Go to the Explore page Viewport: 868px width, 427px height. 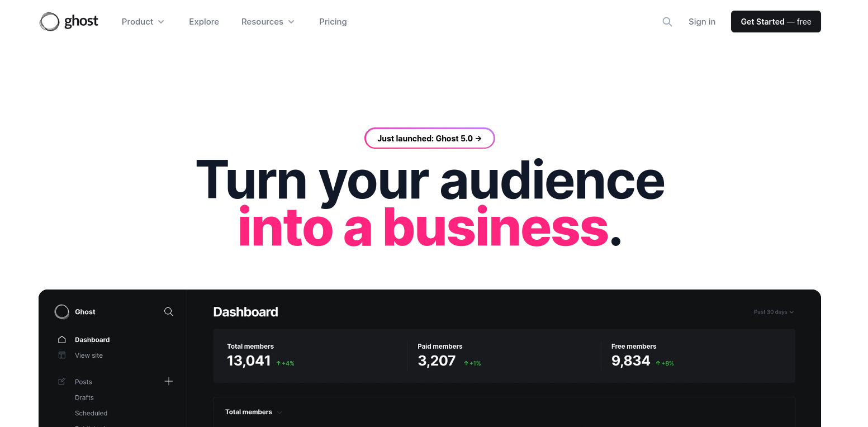[x=204, y=22]
